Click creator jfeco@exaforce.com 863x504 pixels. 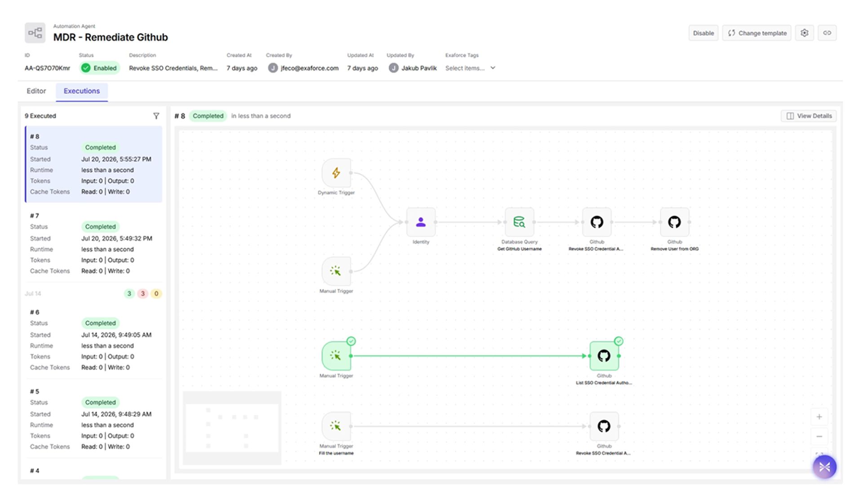pyautogui.click(x=303, y=68)
